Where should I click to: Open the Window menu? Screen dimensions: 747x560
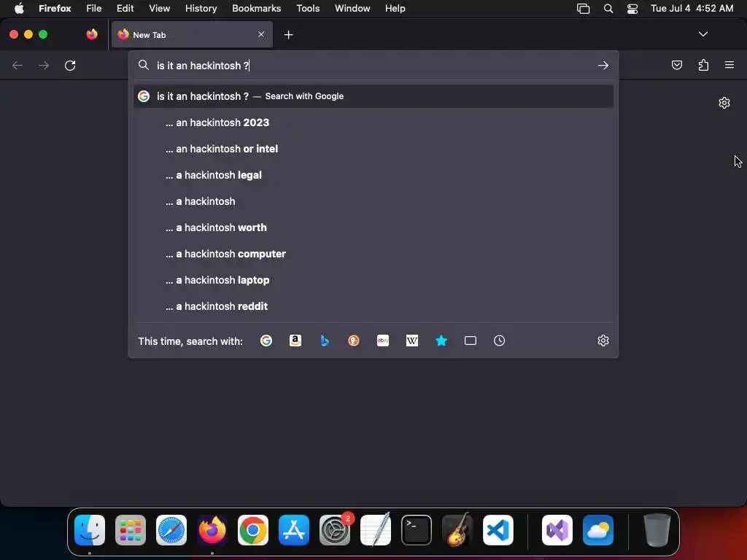352,8
